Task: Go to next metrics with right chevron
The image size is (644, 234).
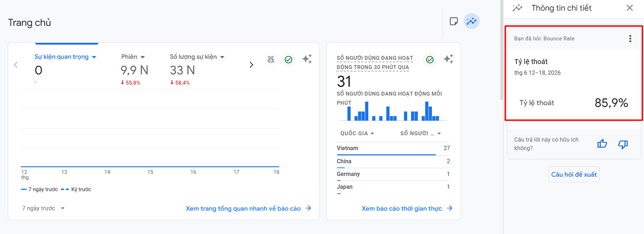Action: coord(251,65)
